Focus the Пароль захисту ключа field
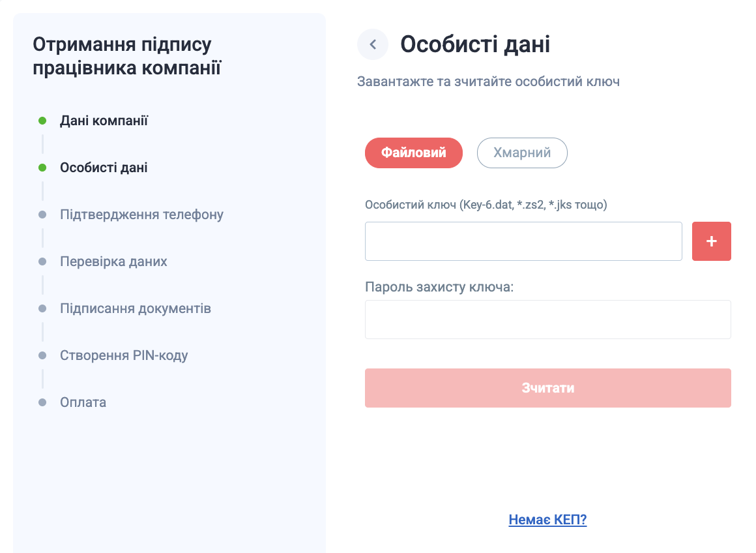756x553 pixels. 547,320
